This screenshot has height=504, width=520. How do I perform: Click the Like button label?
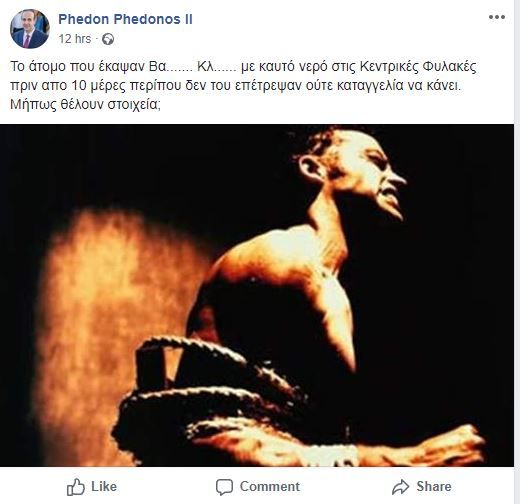point(104,487)
